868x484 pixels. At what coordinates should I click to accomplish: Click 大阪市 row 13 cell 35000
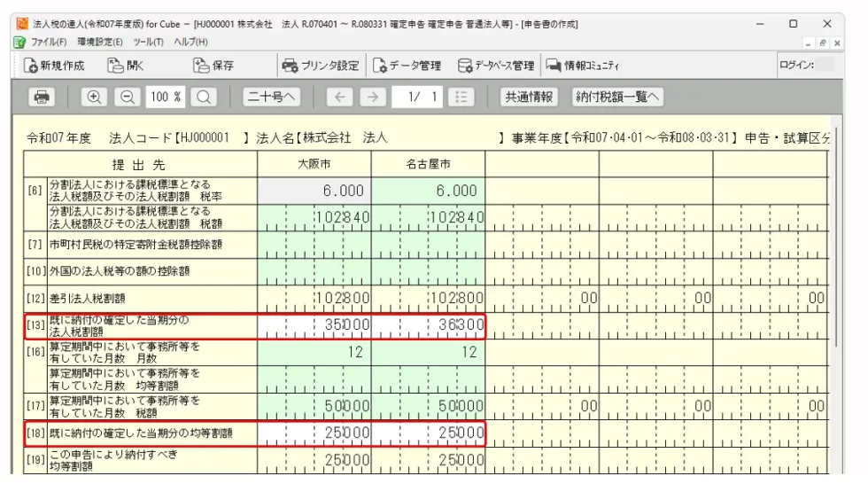(314, 325)
